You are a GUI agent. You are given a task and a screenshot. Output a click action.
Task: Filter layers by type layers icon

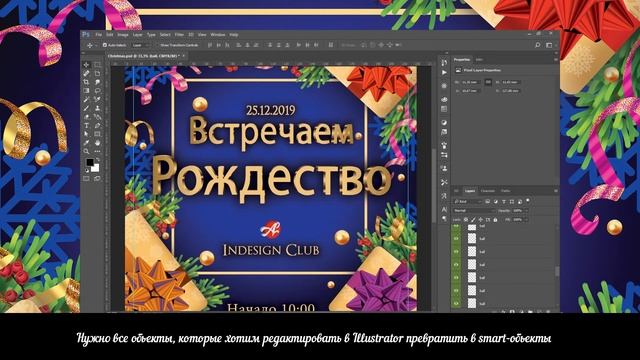click(x=504, y=202)
